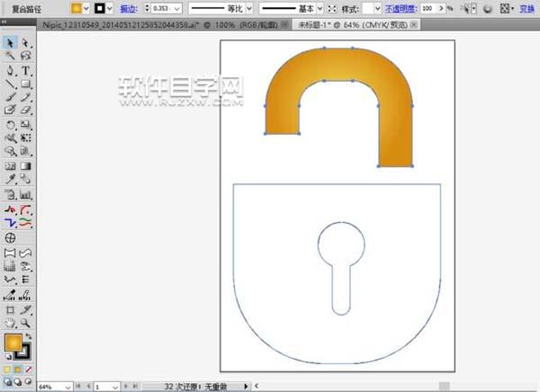Close the Nipic_12310549 document tab

(x=284, y=24)
